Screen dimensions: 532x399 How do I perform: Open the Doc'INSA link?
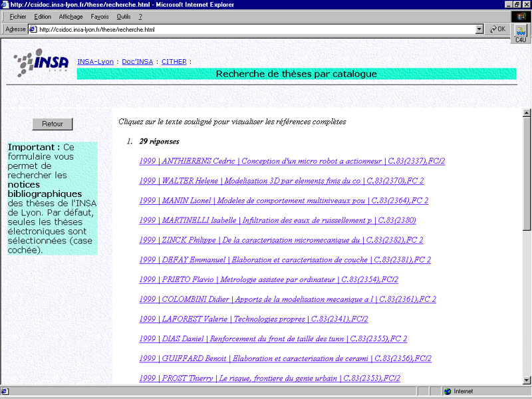coord(138,62)
